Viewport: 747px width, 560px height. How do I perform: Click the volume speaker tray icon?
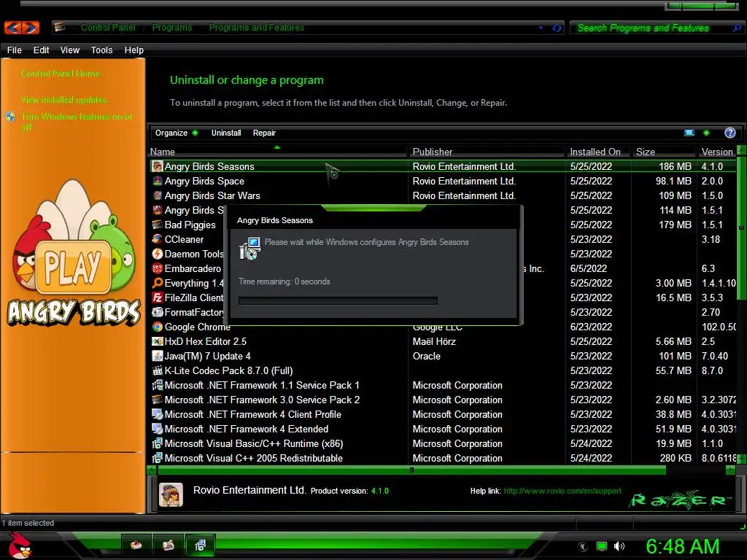click(619, 547)
